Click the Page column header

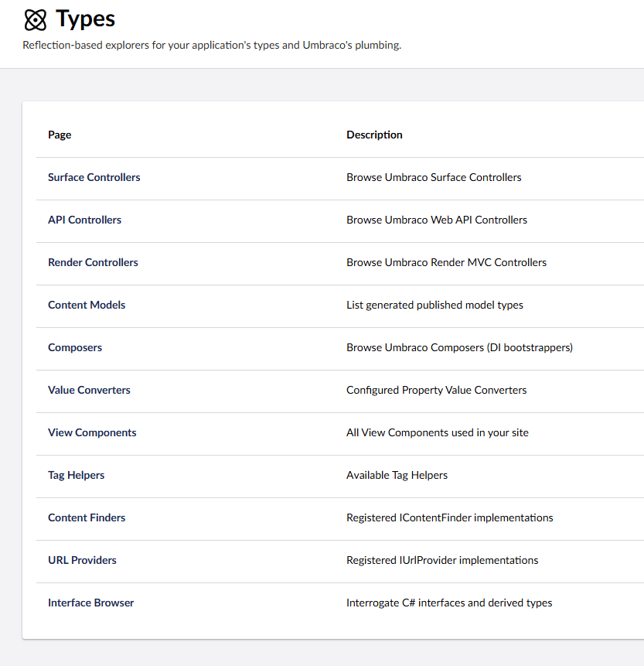[60, 135]
